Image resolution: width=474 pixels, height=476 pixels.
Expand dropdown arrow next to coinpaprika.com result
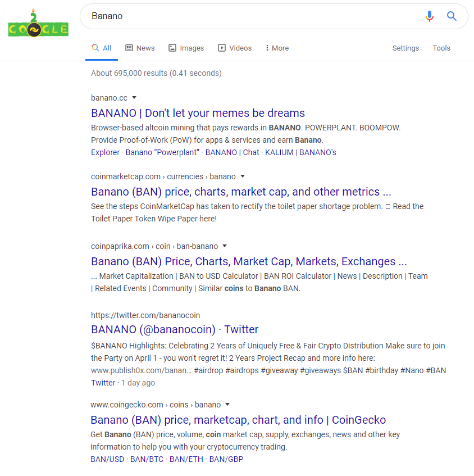tap(225, 246)
